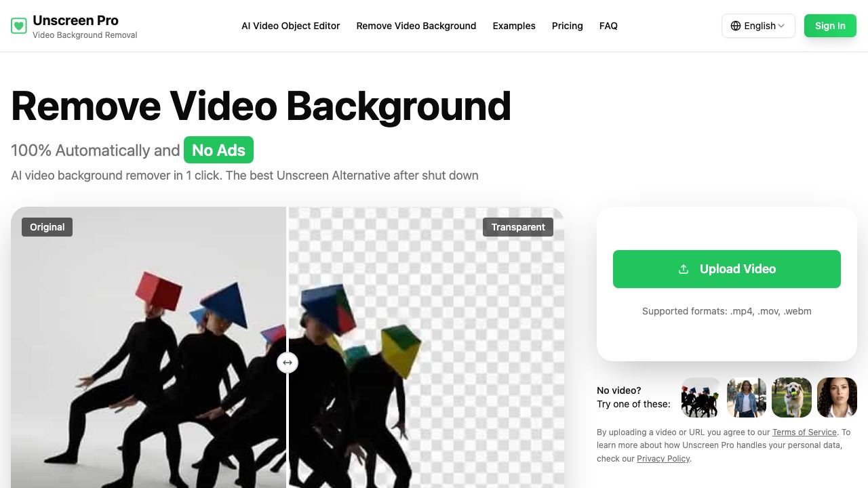
Task: Go to Remove Video Background page
Action: 416,26
